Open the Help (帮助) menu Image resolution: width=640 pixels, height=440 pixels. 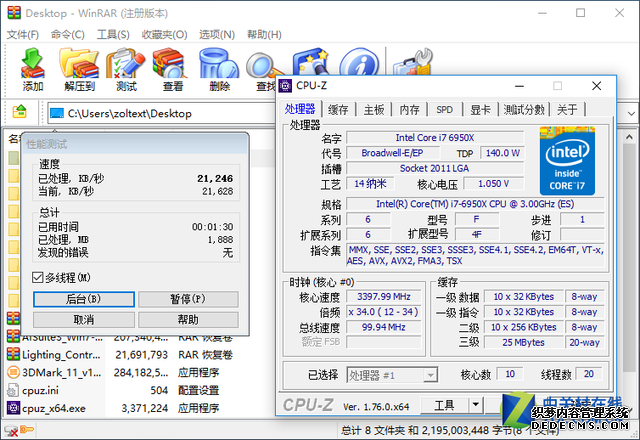coord(264,34)
